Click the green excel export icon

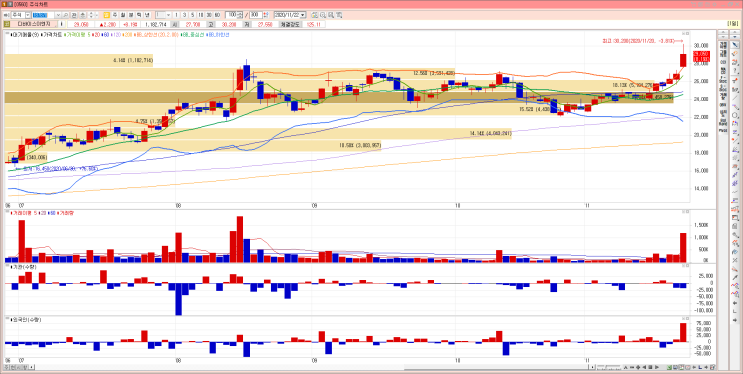669,367
